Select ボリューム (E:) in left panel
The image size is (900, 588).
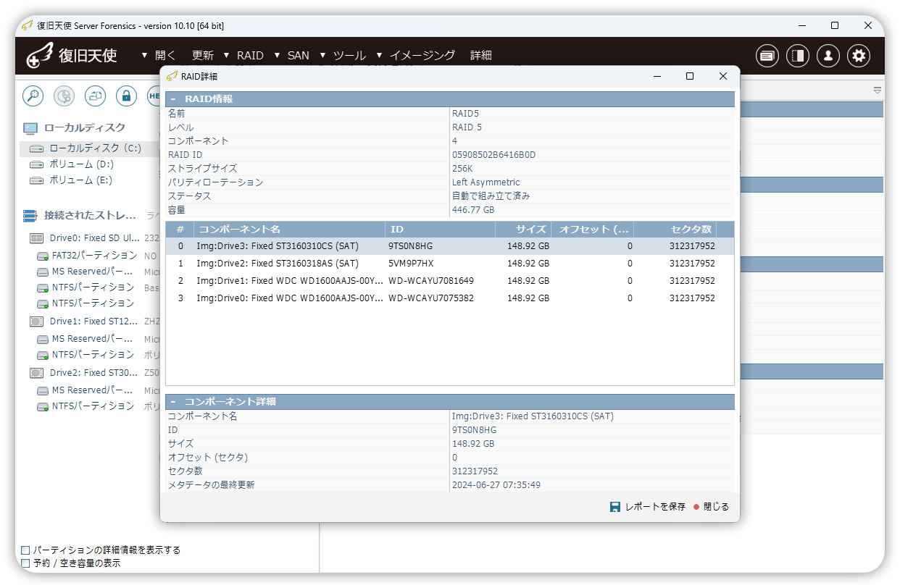point(81,181)
